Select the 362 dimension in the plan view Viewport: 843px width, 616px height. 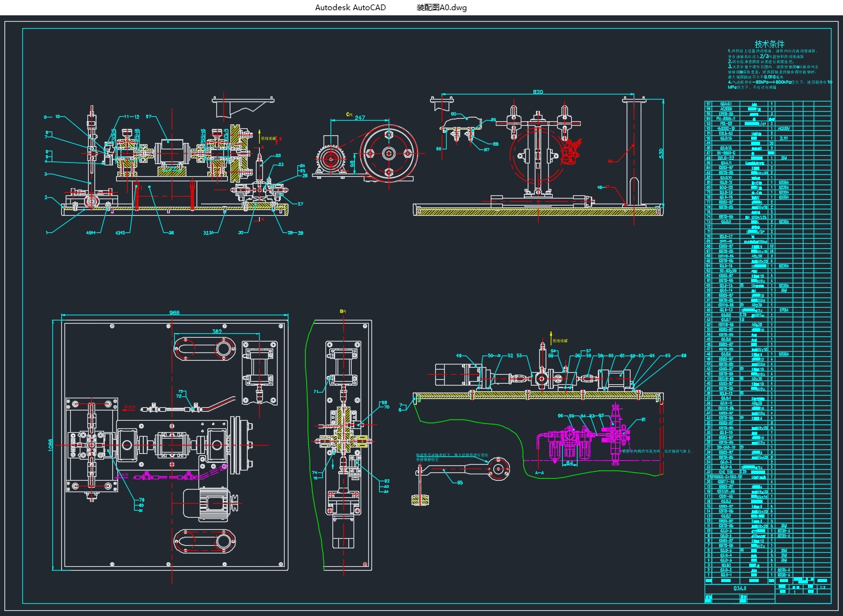point(217,332)
